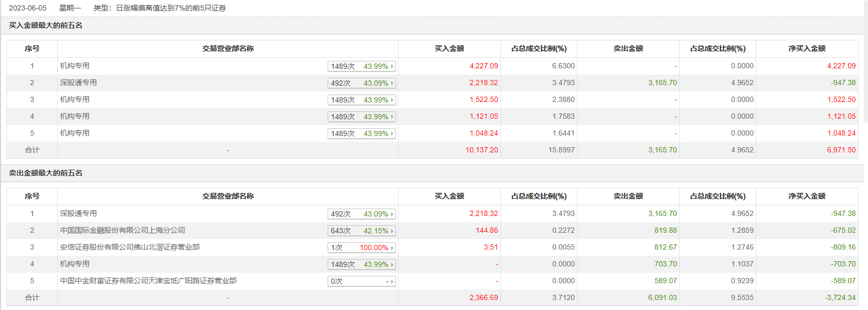Click the arrow icon in buy row 5 stats box

[392, 133]
